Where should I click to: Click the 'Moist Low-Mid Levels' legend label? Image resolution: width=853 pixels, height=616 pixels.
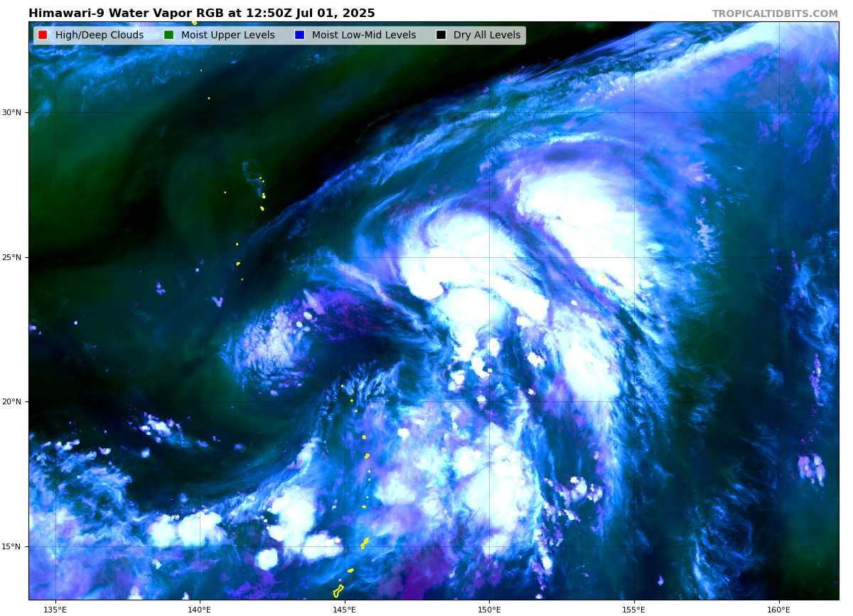[x=364, y=36]
